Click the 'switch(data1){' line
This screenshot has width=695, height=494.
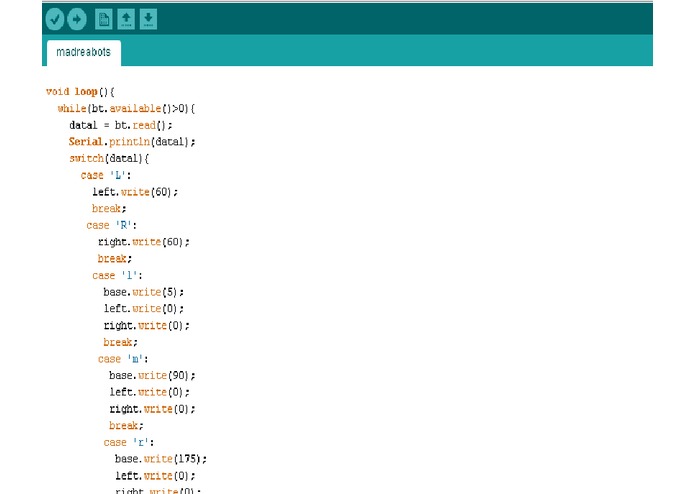(109, 159)
